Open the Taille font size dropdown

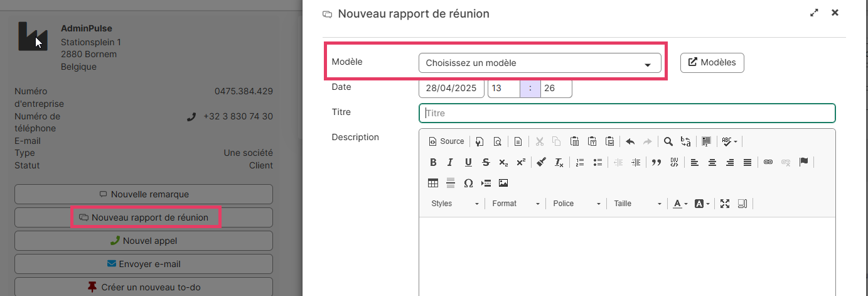637,204
